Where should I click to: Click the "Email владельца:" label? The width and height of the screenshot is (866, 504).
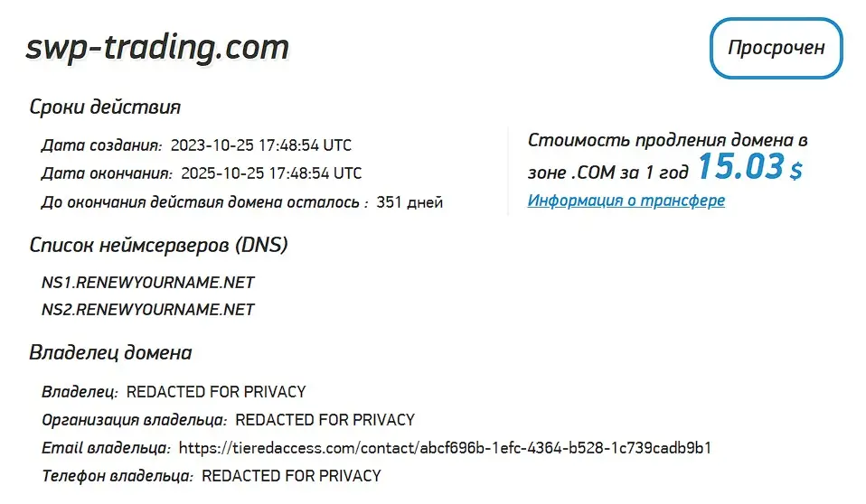point(106,448)
